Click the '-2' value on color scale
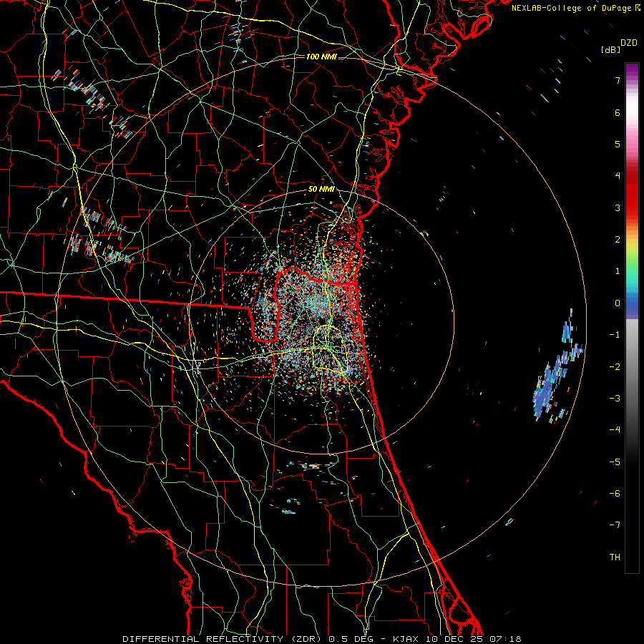The image size is (644, 644). pyautogui.click(x=615, y=367)
